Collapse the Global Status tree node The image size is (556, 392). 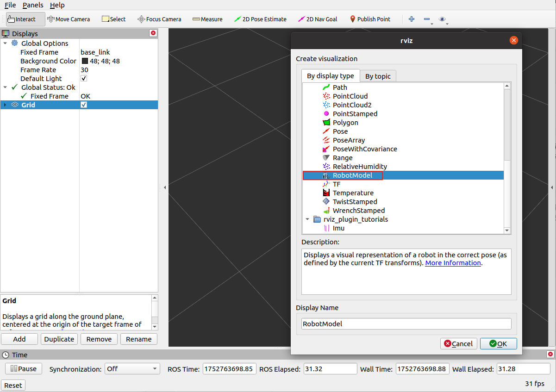5,87
